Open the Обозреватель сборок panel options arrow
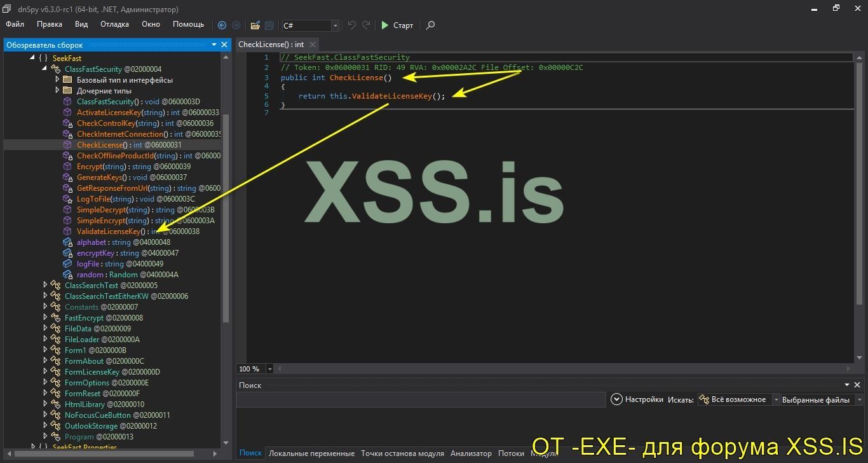868x463 pixels. tap(214, 45)
